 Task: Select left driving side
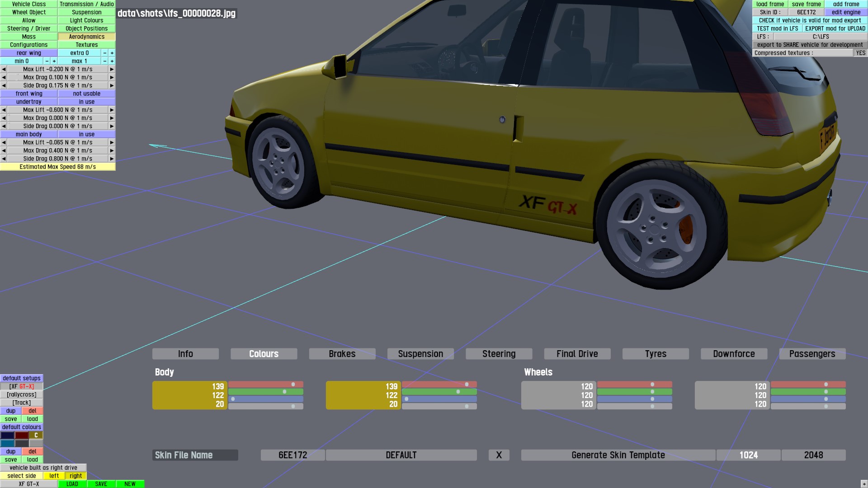(54, 476)
